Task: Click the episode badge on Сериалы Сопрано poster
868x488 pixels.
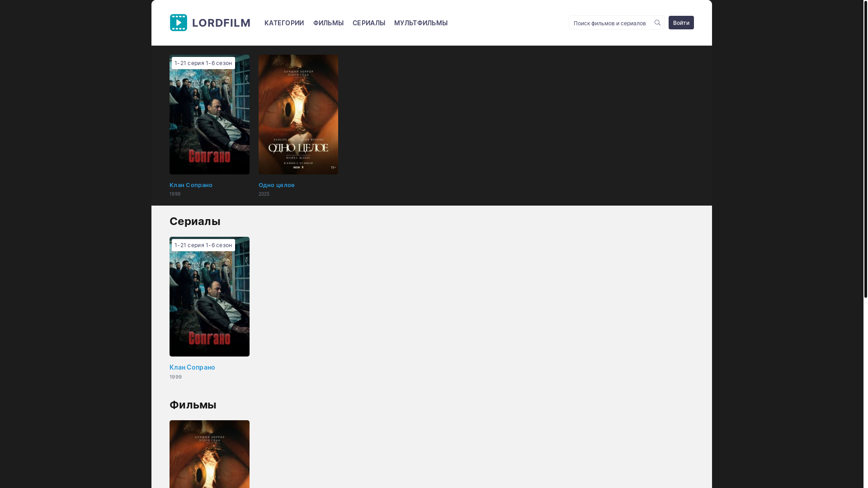Action: [203, 245]
